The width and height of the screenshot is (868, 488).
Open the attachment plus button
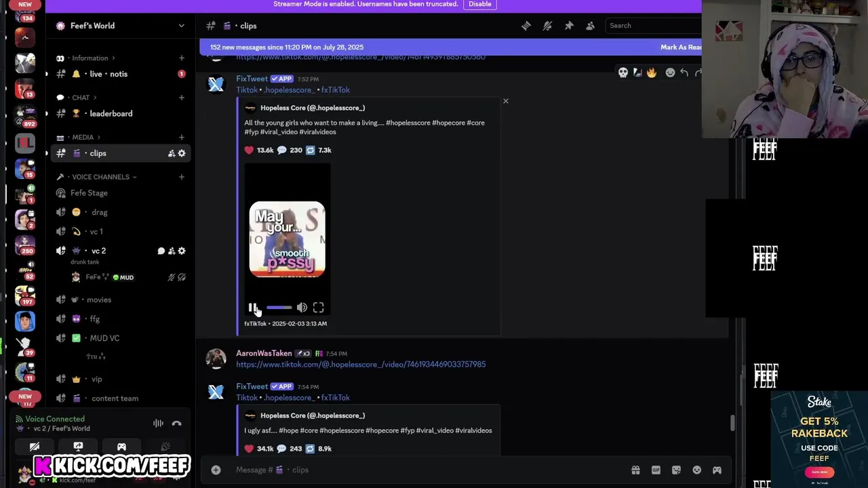point(216,470)
